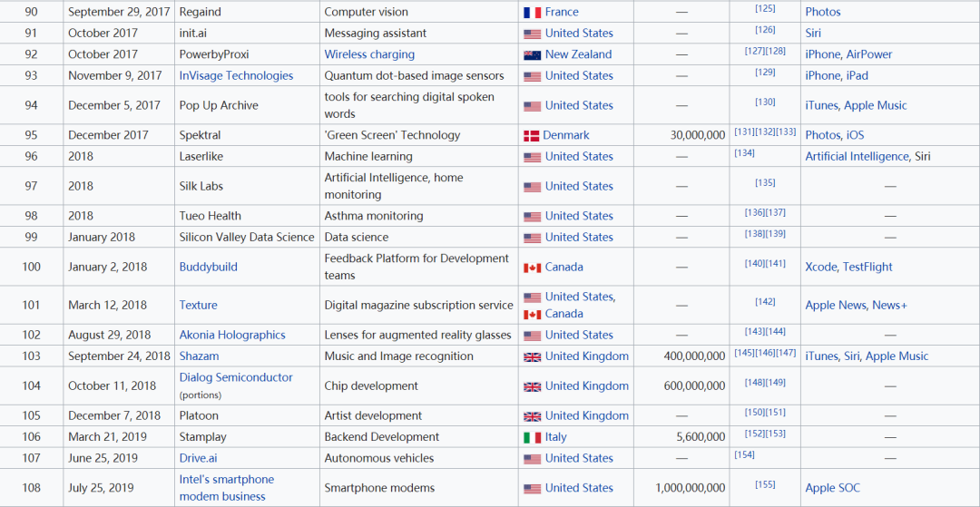Screen dimensions: 980x507
Task: Click the UK flag in Platoon row
Action: tap(532, 416)
